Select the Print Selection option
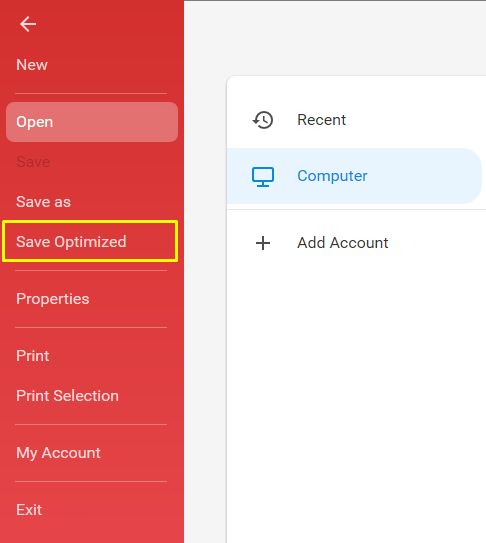Image resolution: width=486 pixels, height=543 pixels. point(68,395)
